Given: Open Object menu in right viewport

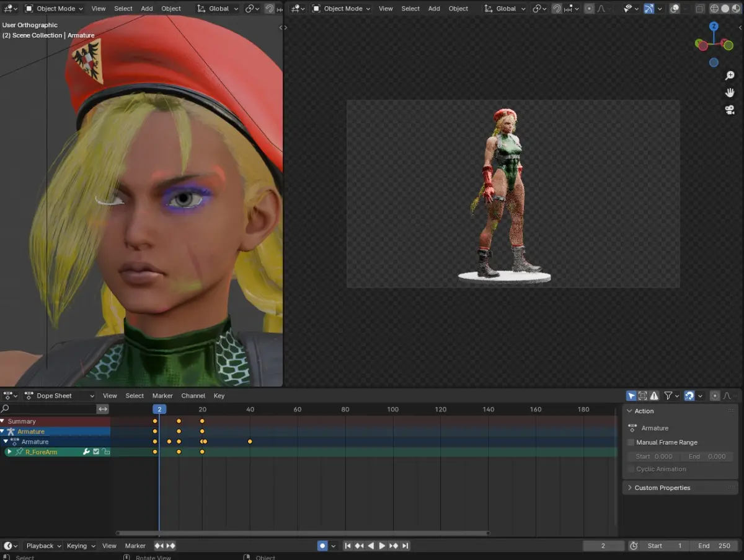Looking at the screenshot, I should point(458,9).
